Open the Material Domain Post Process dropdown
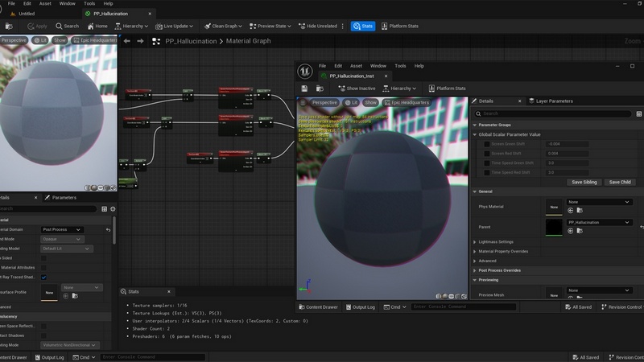Screen dimensions: 644x362 tap(62, 229)
